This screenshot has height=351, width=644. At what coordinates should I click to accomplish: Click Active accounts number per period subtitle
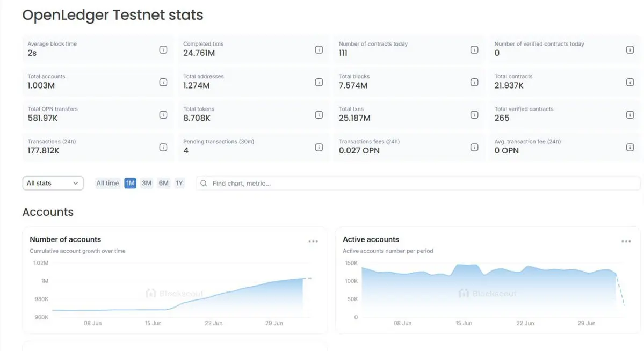388,251
